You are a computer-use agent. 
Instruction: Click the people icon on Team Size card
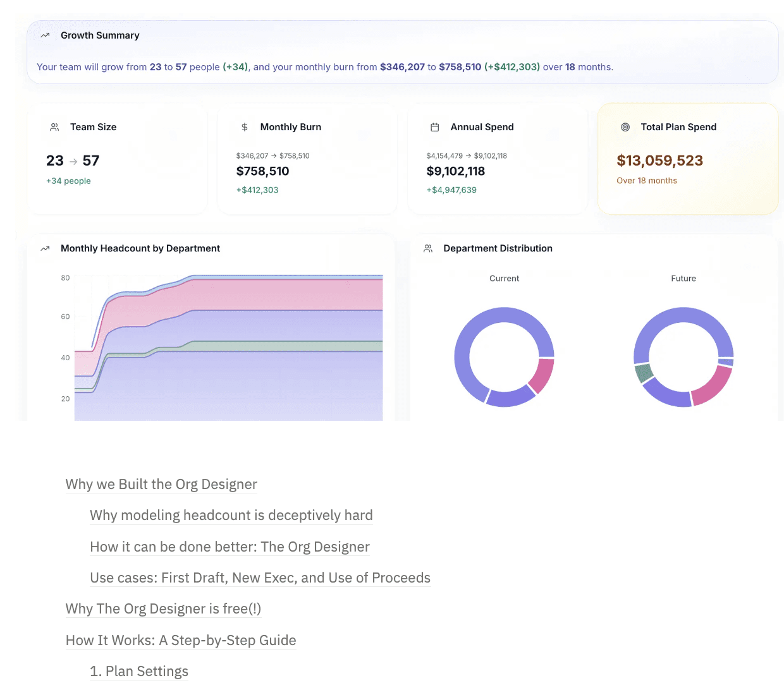54,127
